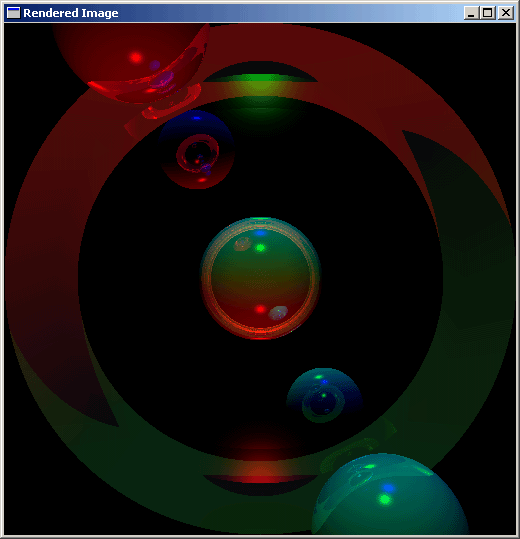Pick the small blue-and-red sphere above center
520x539 pixels.
point(197,150)
